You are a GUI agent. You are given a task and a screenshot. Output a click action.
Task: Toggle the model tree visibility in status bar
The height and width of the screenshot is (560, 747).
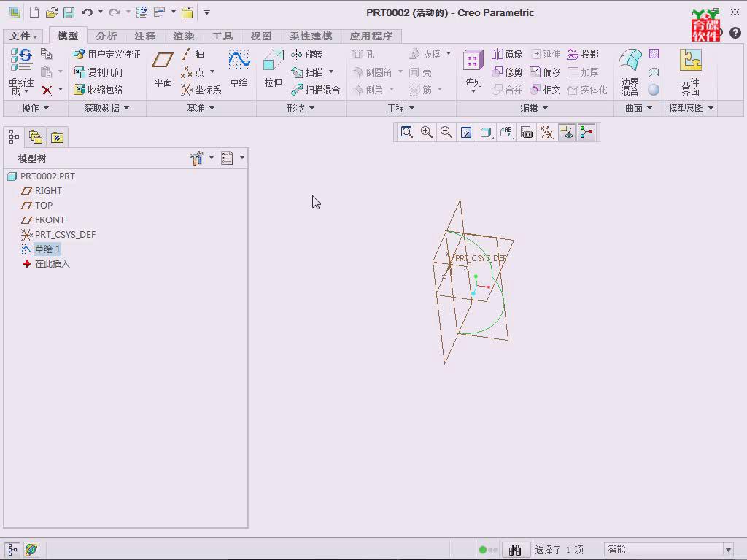pyautogui.click(x=12, y=550)
